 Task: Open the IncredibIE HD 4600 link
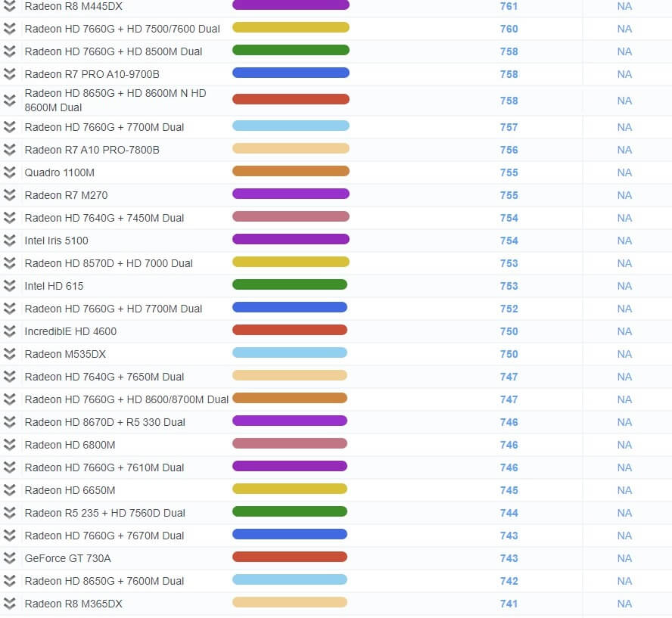click(x=70, y=332)
